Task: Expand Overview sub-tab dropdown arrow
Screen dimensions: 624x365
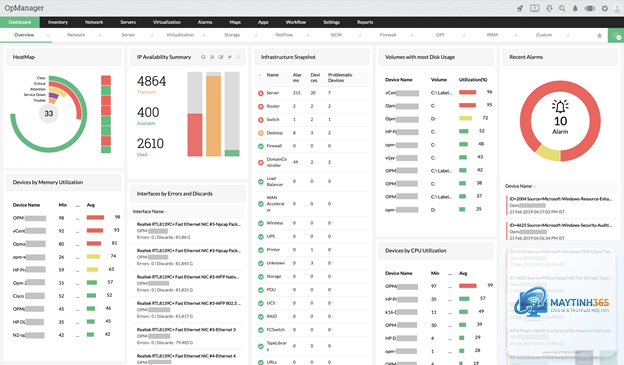Action: point(48,35)
